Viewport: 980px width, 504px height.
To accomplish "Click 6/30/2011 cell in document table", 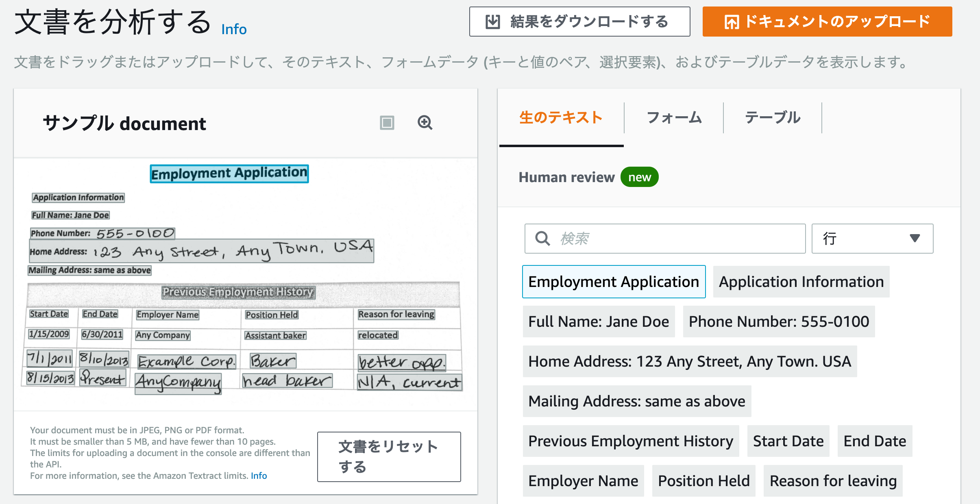I will click(102, 335).
